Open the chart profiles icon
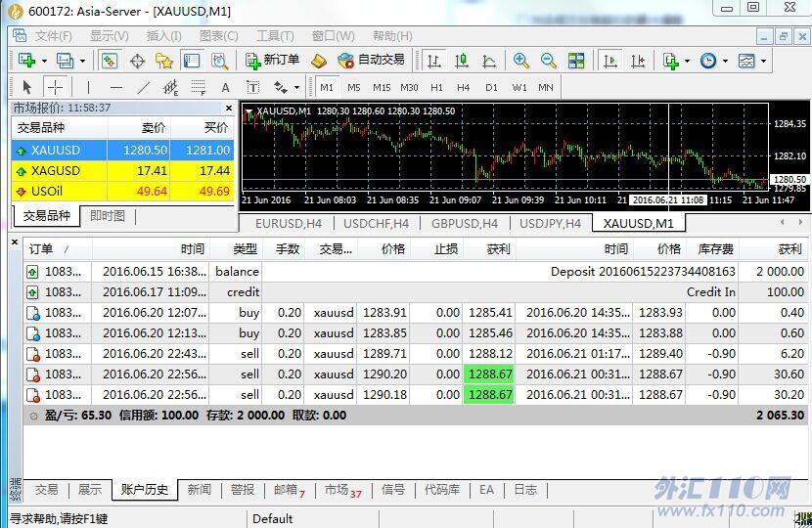 click(65, 61)
